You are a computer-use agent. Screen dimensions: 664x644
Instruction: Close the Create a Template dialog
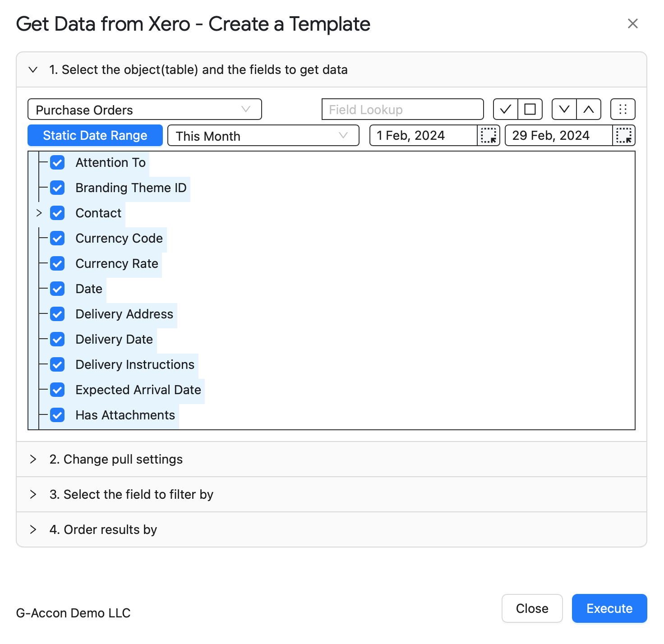tap(633, 23)
